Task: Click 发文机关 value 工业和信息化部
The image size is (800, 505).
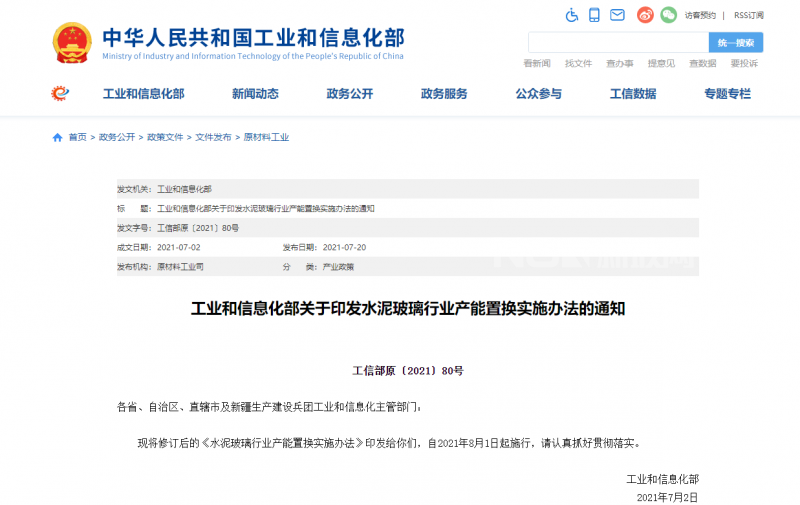Action: point(184,189)
